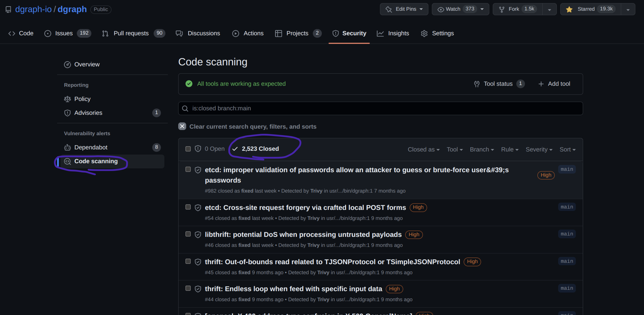Open the Insights tab
644x315 pixels.
[x=393, y=34]
